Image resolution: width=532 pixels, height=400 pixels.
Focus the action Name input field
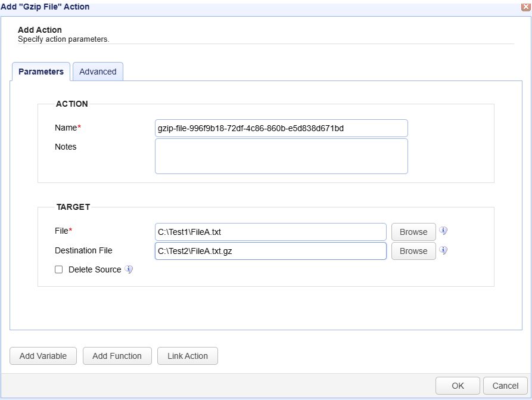[281, 128]
